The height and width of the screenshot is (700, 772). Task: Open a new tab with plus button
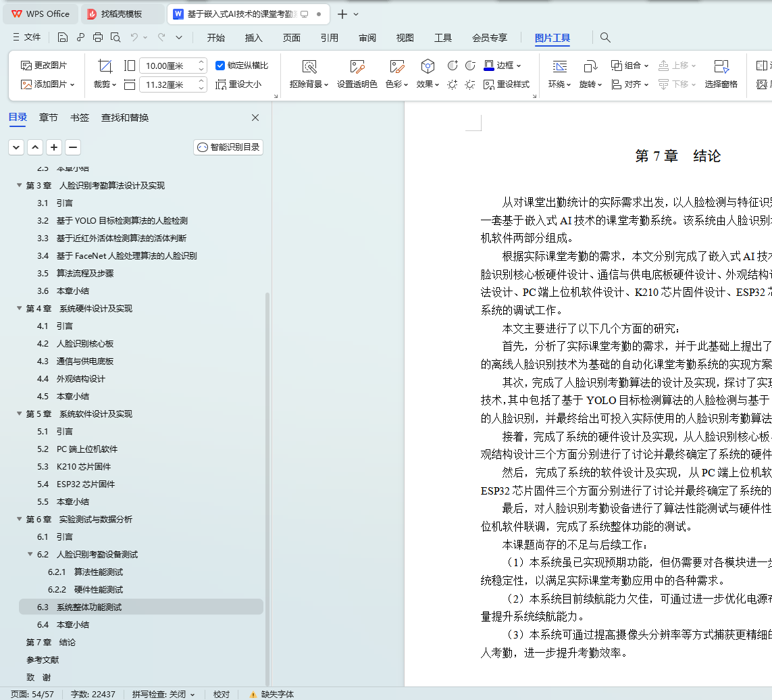pos(342,14)
